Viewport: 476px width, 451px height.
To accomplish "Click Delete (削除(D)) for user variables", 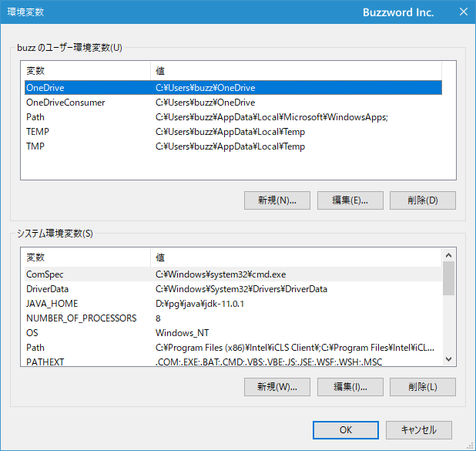I will [x=422, y=200].
